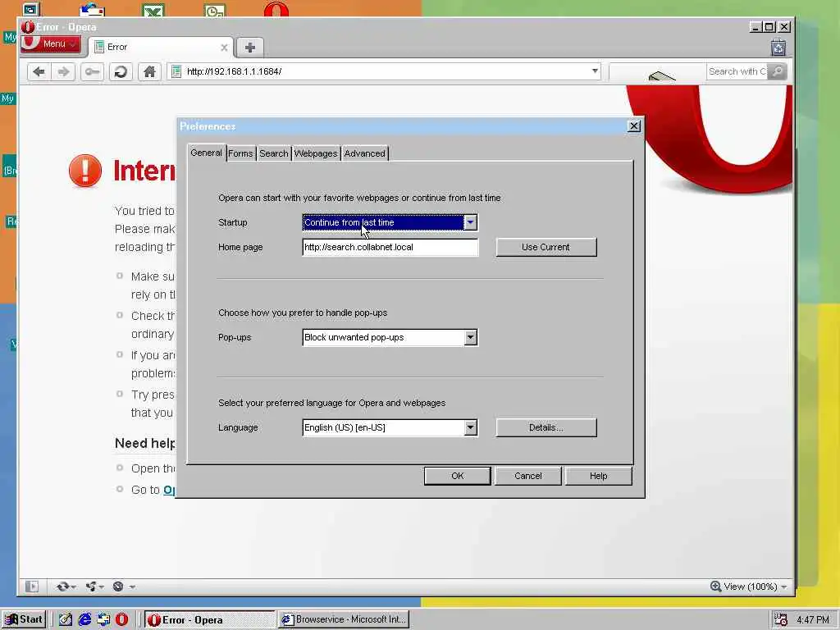Click the monitor desktop icon at top left
Screen dimensions: 840x630
tap(31, 10)
